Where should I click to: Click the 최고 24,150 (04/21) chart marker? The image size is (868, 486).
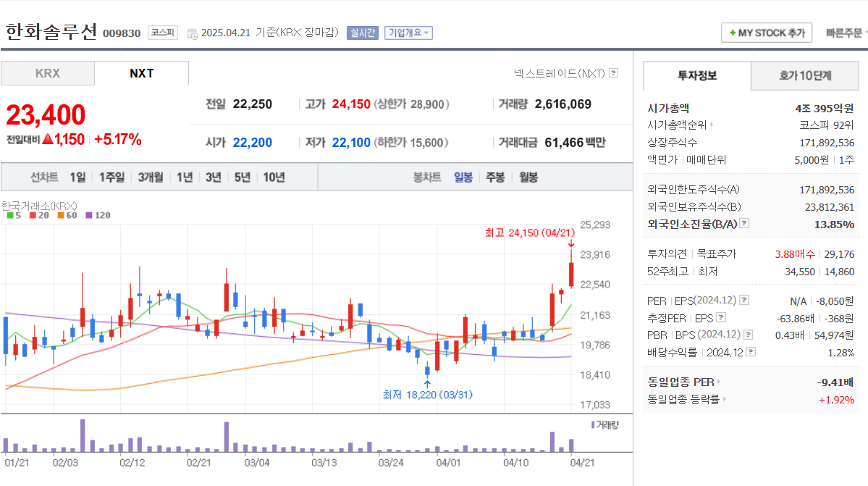click(x=531, y=233)
